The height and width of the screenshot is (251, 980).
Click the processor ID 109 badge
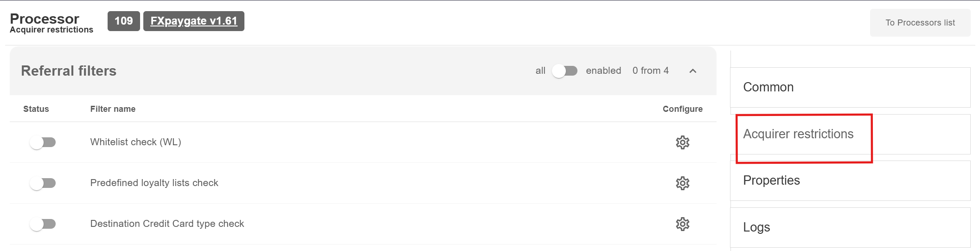point(123,21)
